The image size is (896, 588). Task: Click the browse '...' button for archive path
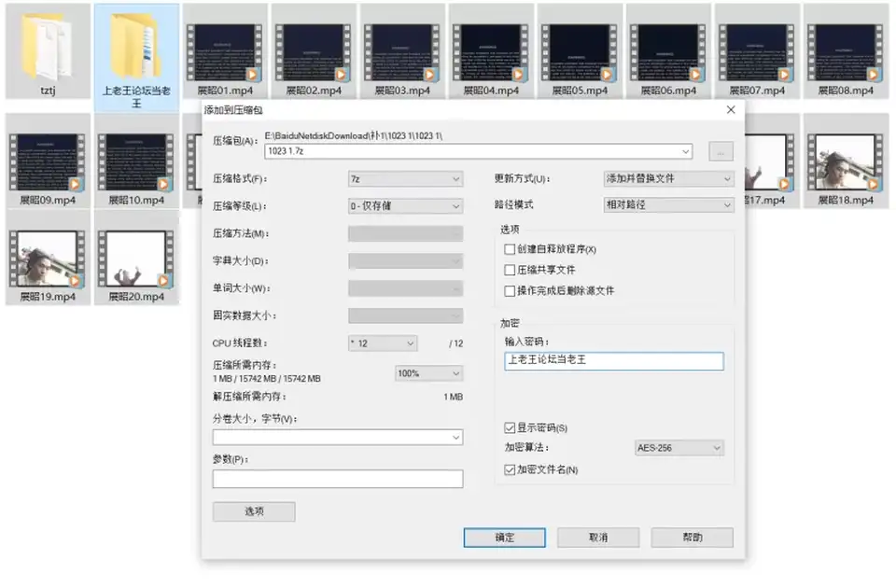pyautogui.click(x=721, y=151)
